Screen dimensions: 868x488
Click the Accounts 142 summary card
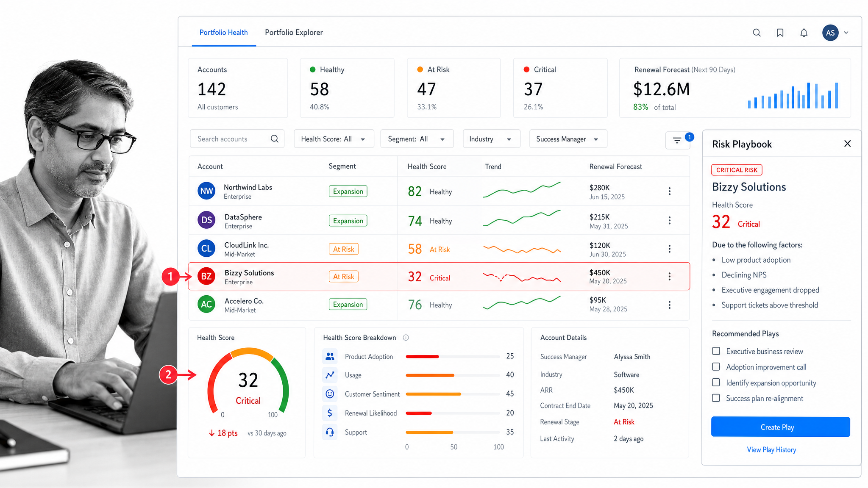tap(238, 88)
